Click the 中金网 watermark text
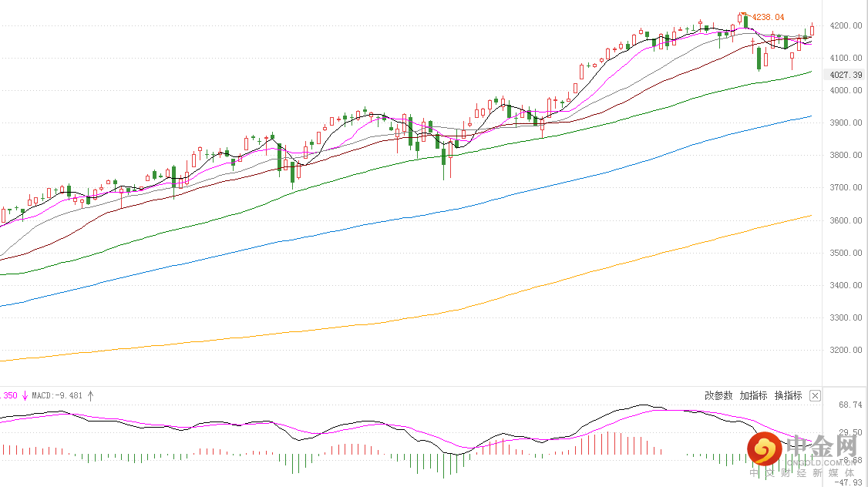 click(822, 446)
